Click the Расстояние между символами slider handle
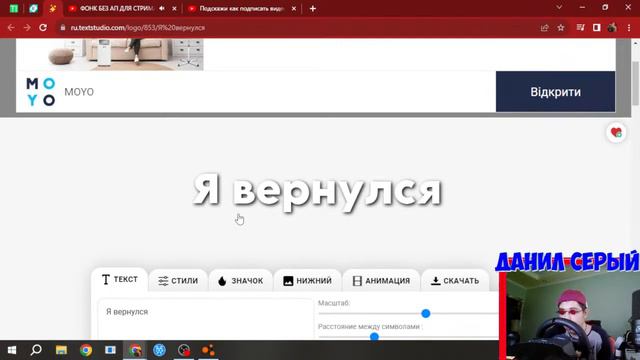640x360 pixels. (374, 336)
